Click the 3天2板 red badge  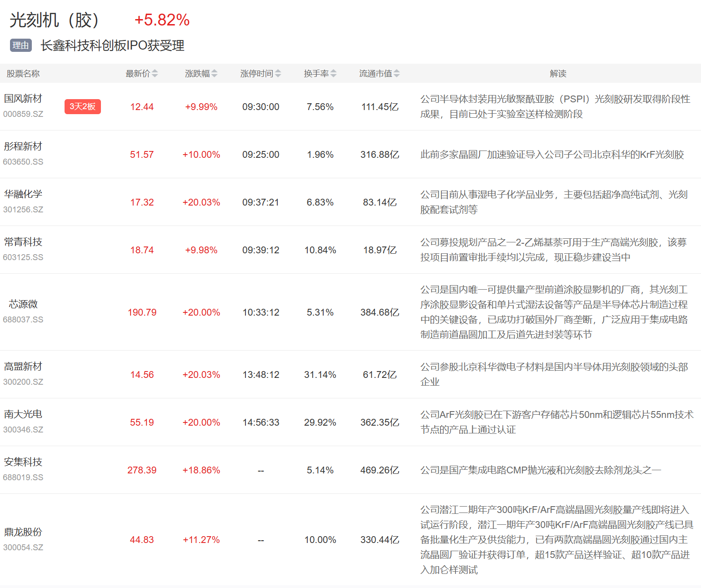click(82, 106)
